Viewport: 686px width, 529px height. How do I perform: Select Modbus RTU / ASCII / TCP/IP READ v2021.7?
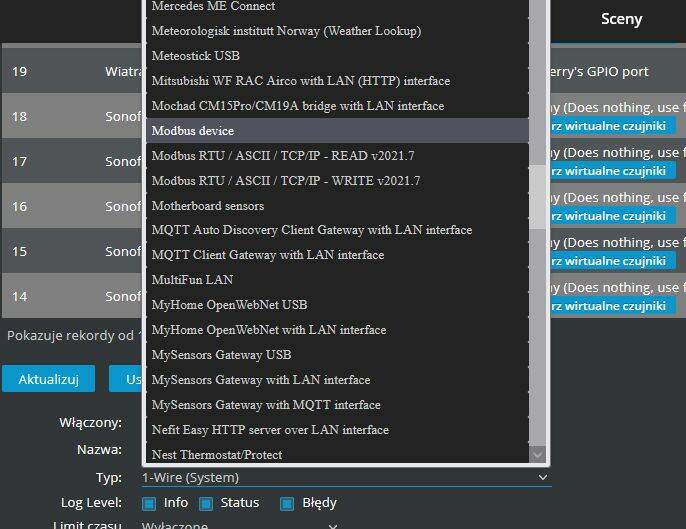click(337, 156)
